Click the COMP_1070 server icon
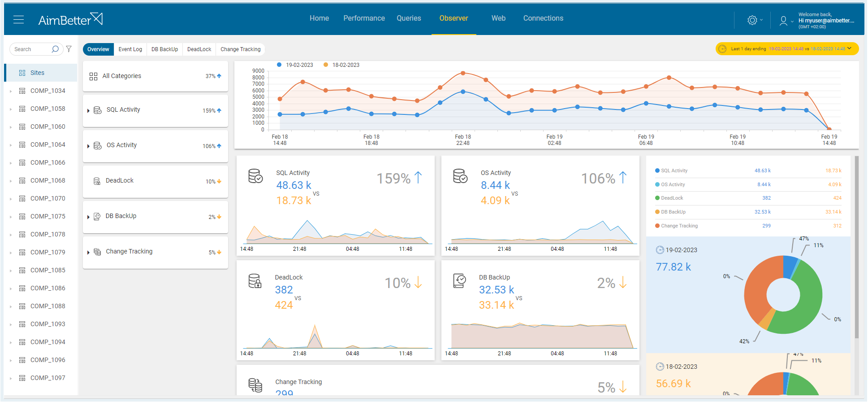The image size is (868, 402). (x=22, y=198)
